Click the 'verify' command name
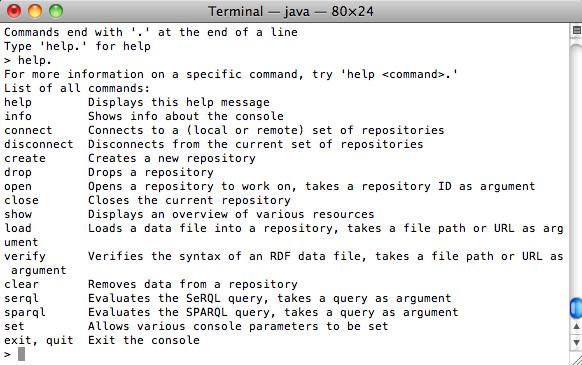This screenshot has width=582, height=365. pyautogui.click(x=25, y=256)
